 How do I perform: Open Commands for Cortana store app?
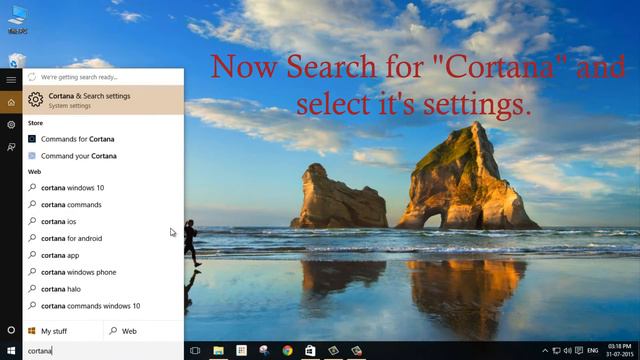click(103, 139)
